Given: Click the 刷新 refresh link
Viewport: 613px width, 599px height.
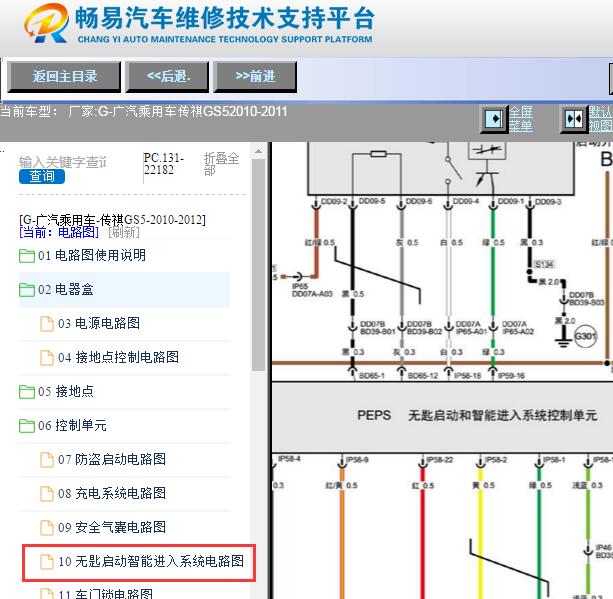Looking at the screenshot, I should point(124,232).
